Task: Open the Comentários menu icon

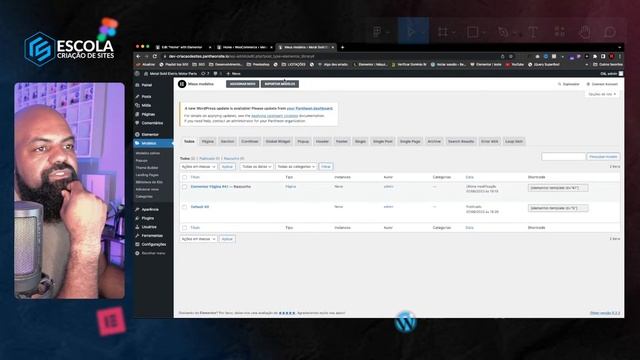Action: [x=137, y=123]
